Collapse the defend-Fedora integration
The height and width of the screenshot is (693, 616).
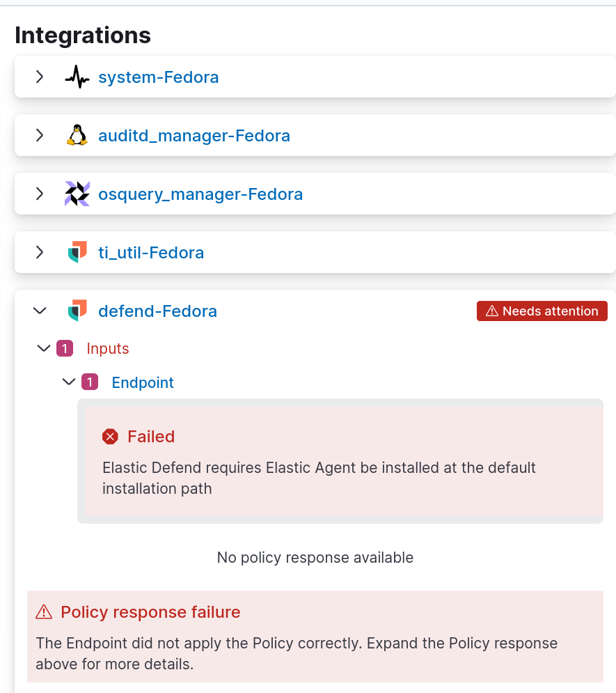click(x=40, y=311)
